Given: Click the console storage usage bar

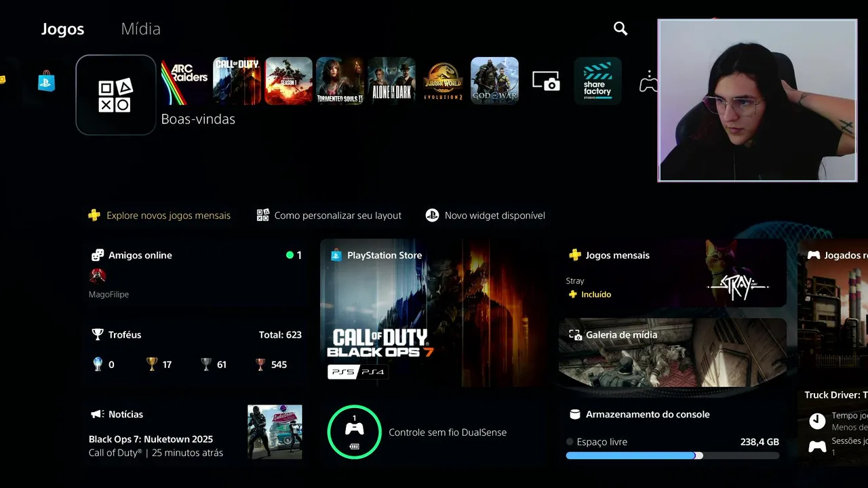Looking at the screenshot, I should click(x=673, y=456).
